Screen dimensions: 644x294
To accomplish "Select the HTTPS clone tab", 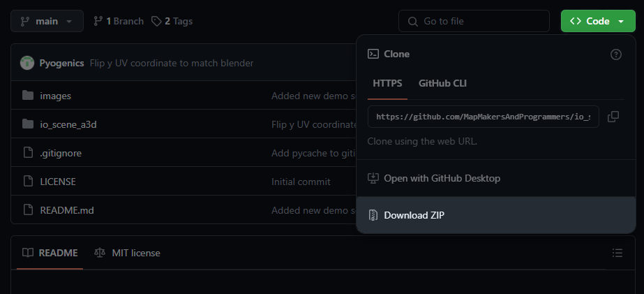I will pos(387,83).
